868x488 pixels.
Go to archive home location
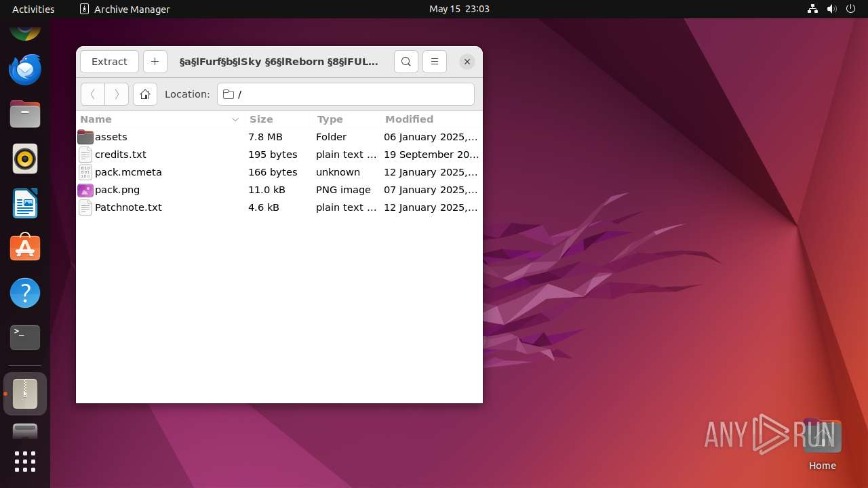click(x=145, y=94)
